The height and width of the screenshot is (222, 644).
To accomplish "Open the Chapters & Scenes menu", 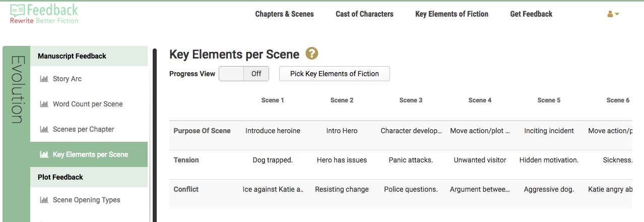I will (x=284, y=14).
